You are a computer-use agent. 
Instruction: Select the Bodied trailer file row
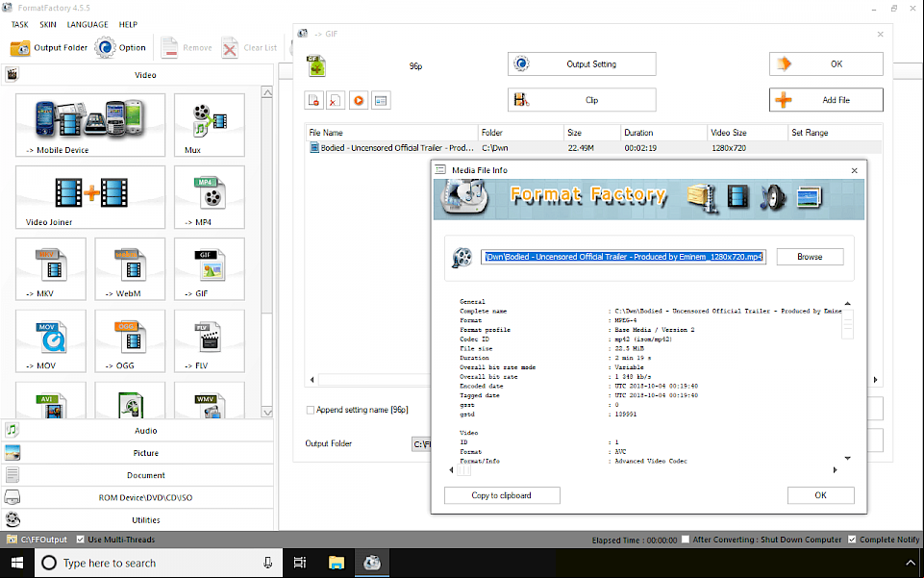(593, 148)
